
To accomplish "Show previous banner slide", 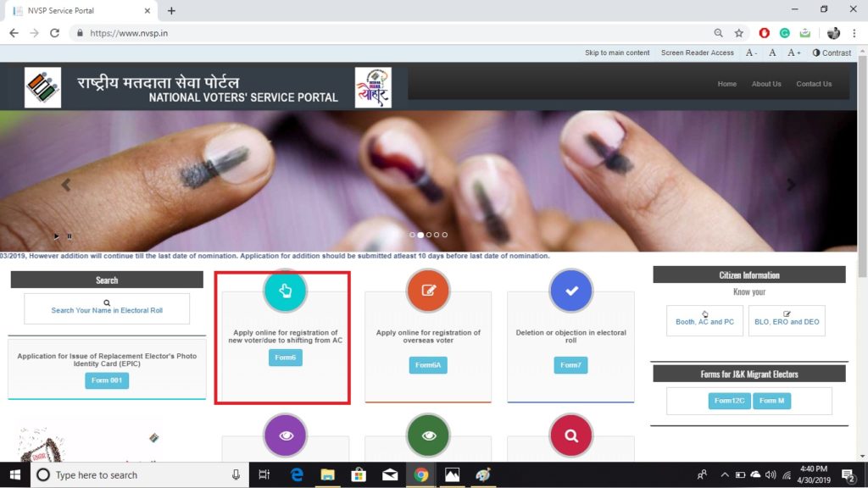I will [x=66, y=185].
